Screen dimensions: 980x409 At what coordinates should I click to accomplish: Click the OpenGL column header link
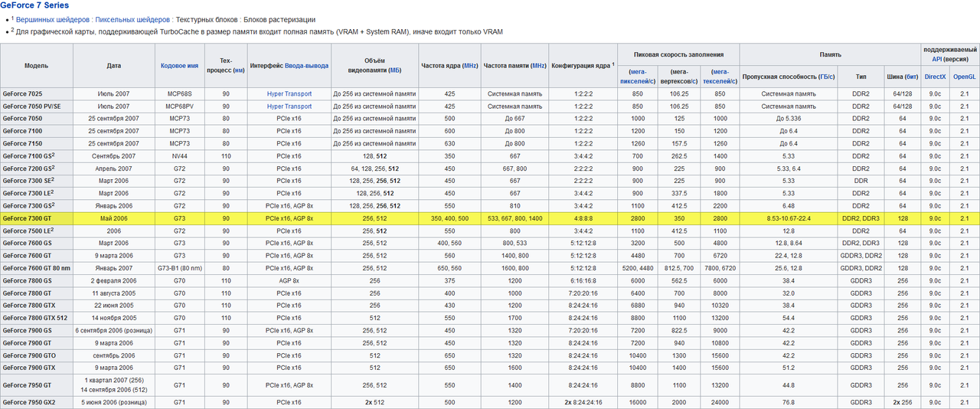point(964,77)
